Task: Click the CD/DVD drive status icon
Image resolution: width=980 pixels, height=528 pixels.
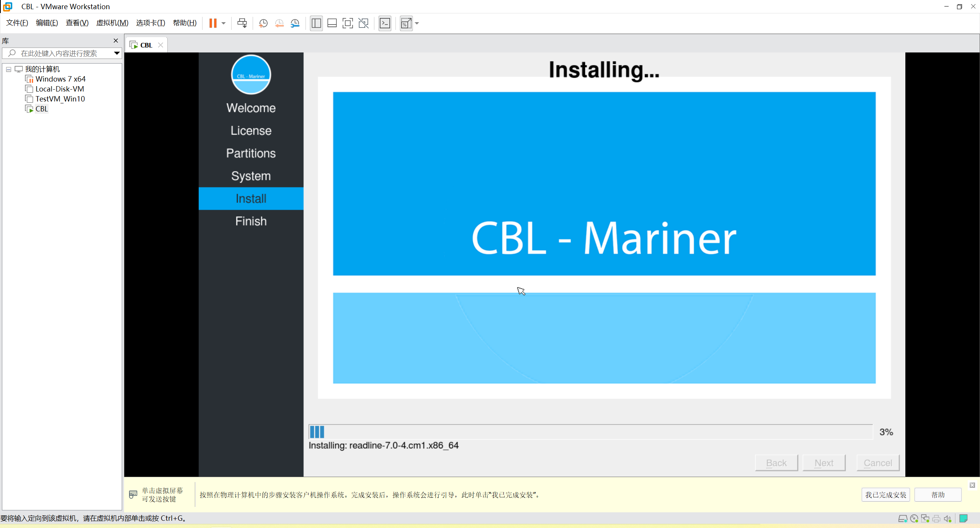Action: 914,518
